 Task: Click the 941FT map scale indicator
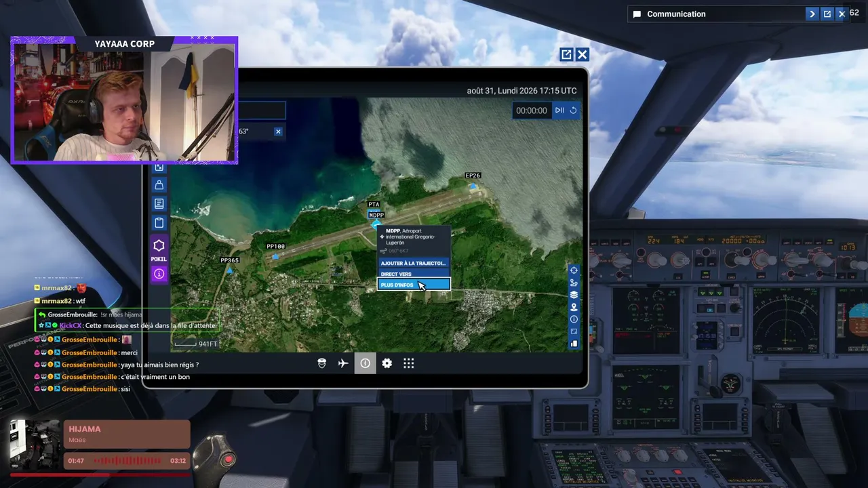coord(196,344)
